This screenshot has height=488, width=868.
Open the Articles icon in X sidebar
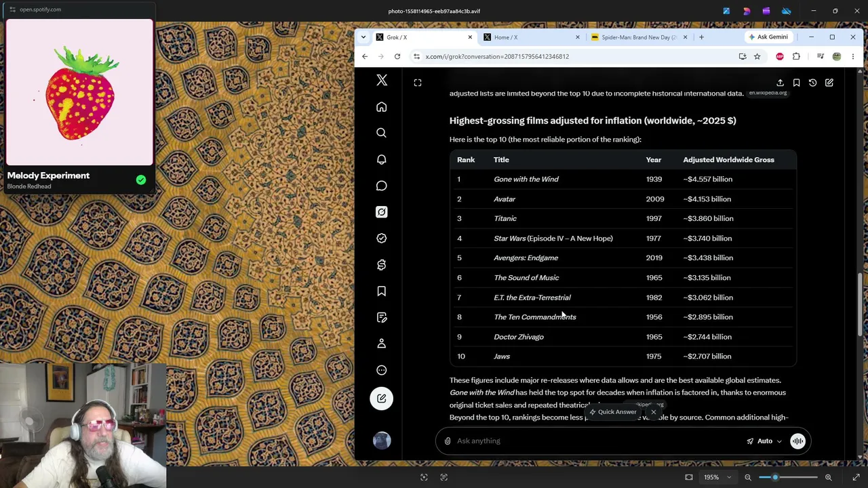(382, 317)
